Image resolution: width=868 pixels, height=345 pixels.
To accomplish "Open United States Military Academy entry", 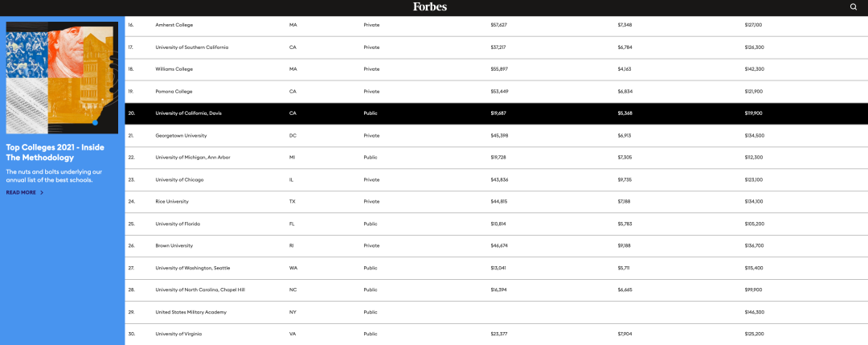I will pos(191,312).
